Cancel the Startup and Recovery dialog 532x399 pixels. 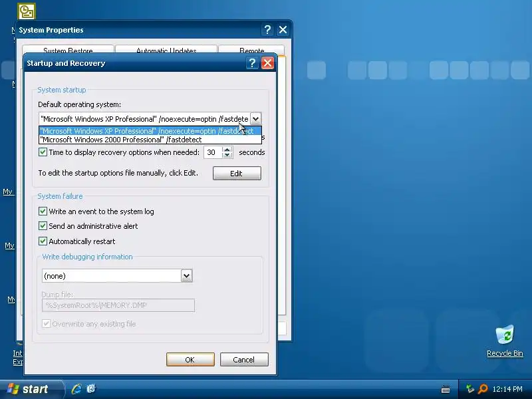pos(244,360)
